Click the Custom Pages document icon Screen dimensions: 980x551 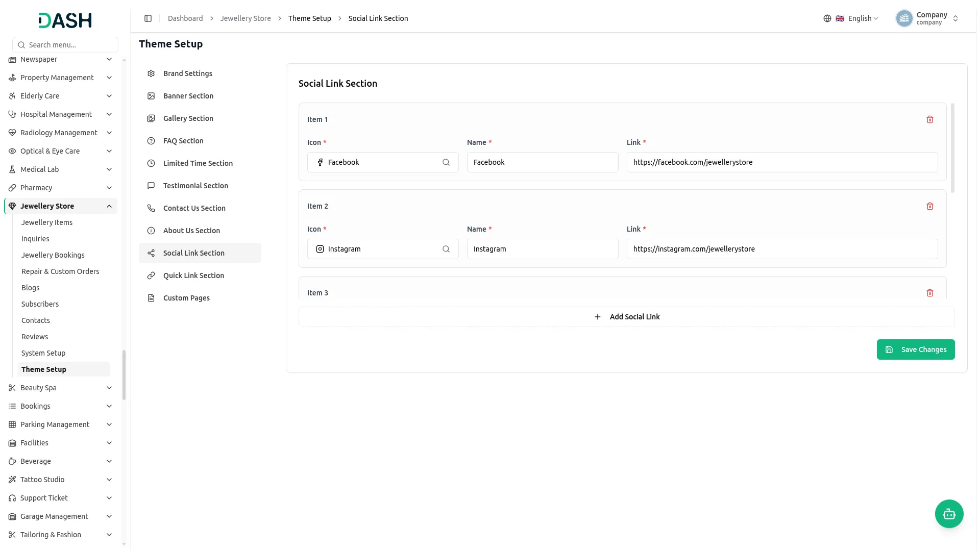(151, 298)
